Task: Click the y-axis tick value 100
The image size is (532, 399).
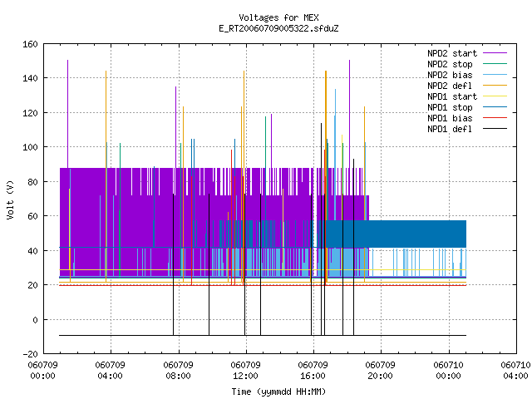Action: pyautogui.click(x=30, y=147)
